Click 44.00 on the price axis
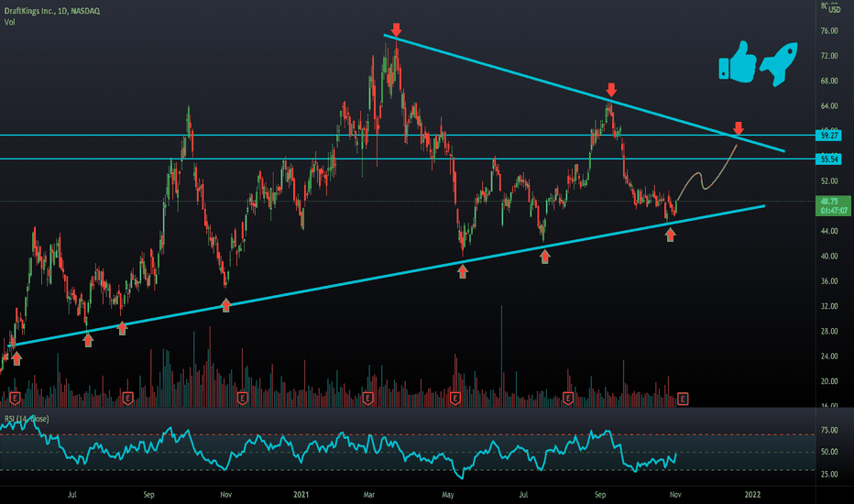854x504 pixels. click(x=829, y=232)
